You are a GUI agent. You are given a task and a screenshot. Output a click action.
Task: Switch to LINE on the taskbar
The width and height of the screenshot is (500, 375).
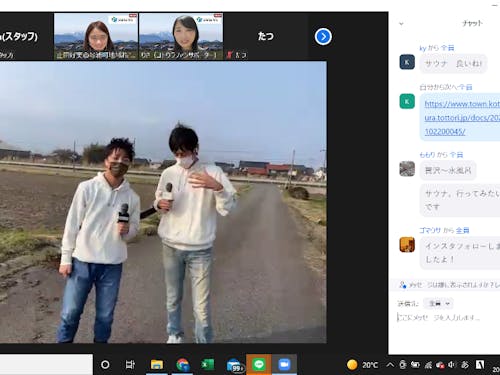(259, 365)
